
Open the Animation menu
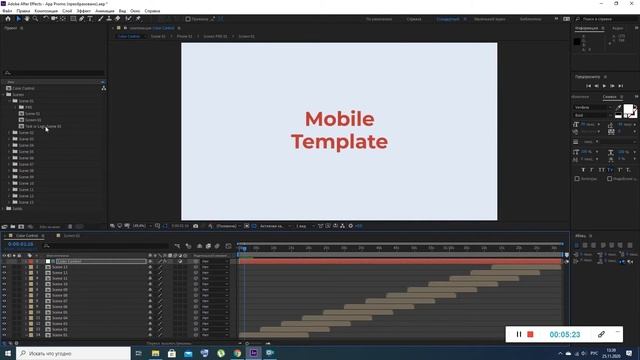[x=104, y=11]
